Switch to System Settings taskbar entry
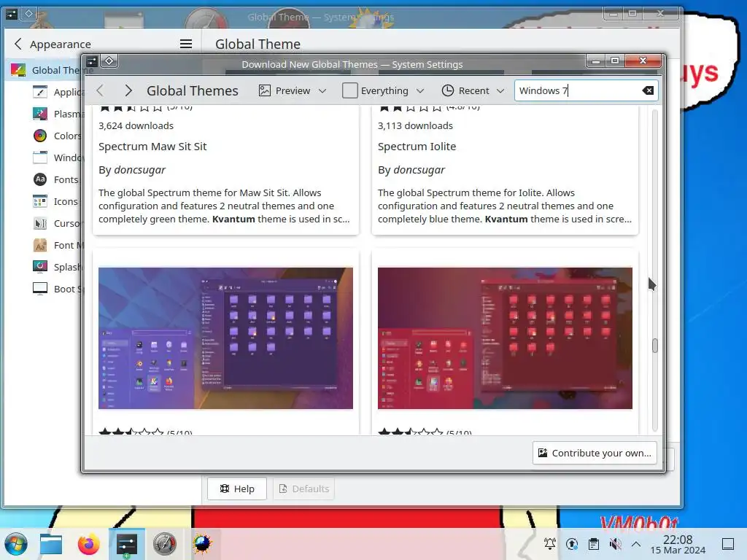The image size is (747, 560). click(x=126, y=544)
